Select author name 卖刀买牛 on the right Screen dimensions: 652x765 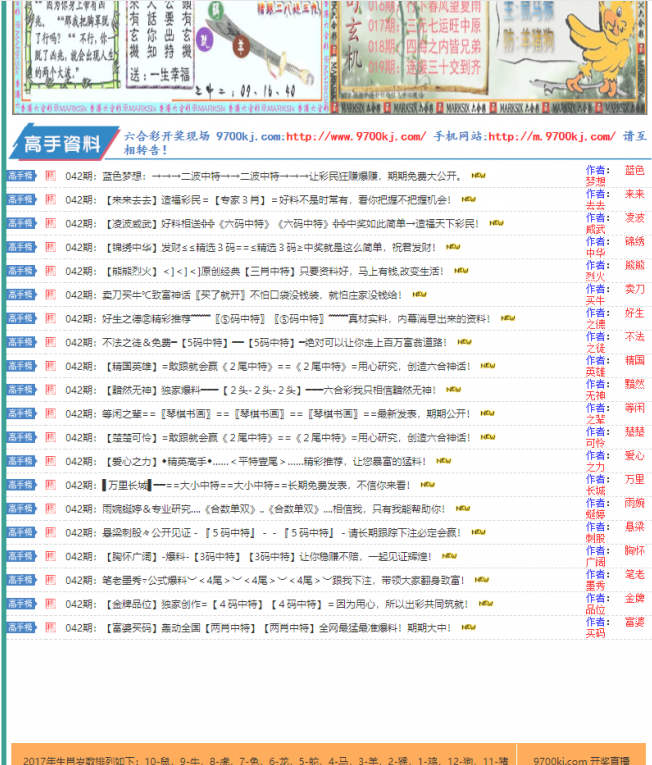(615, 295)
